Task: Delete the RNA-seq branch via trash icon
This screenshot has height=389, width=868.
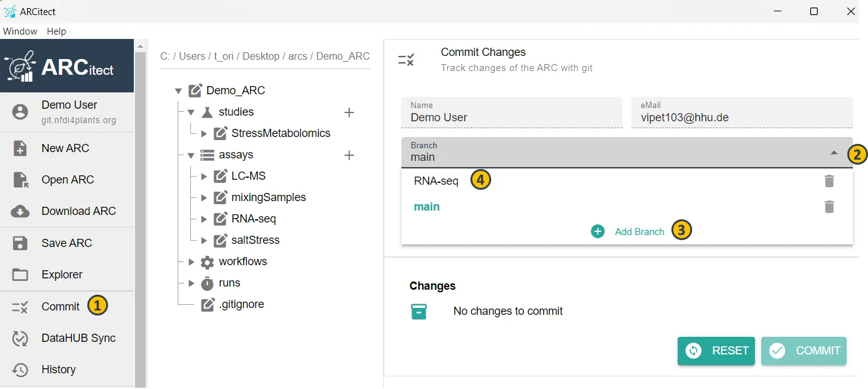Action: point(829,181)
